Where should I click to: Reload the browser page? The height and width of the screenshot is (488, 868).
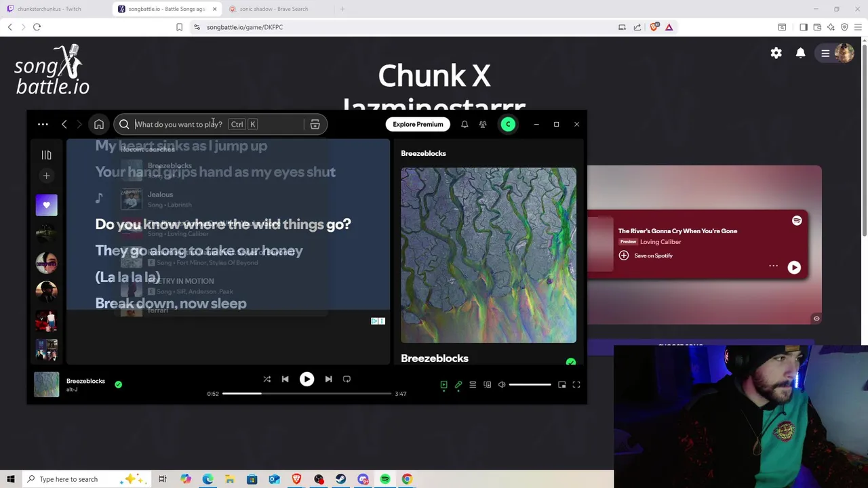37,27
